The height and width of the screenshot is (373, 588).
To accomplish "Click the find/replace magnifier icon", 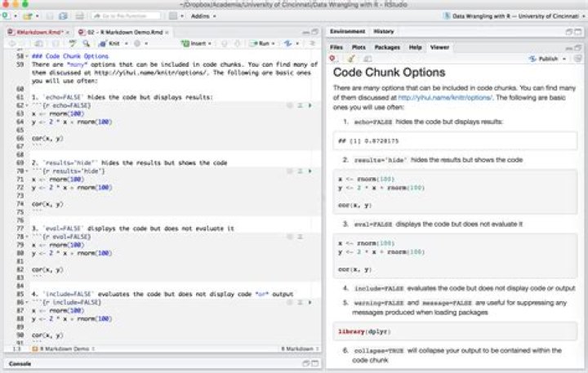I will point(87,44).
